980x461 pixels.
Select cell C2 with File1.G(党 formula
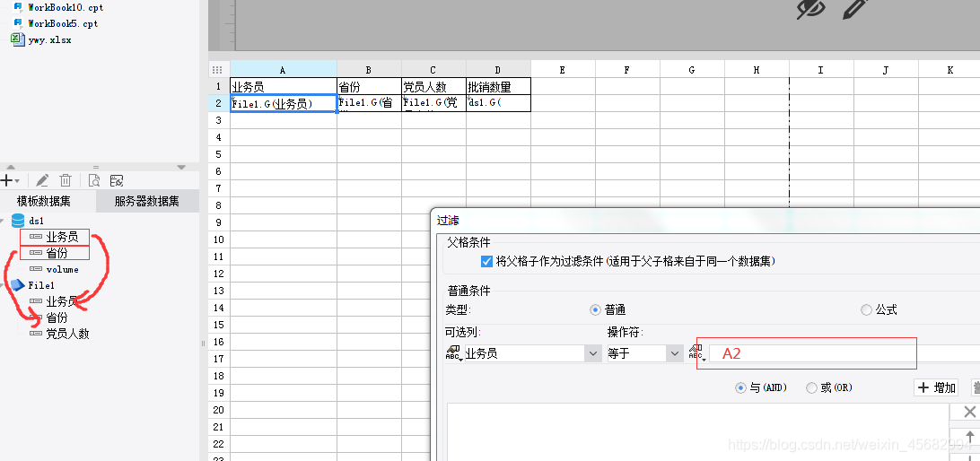433,103
